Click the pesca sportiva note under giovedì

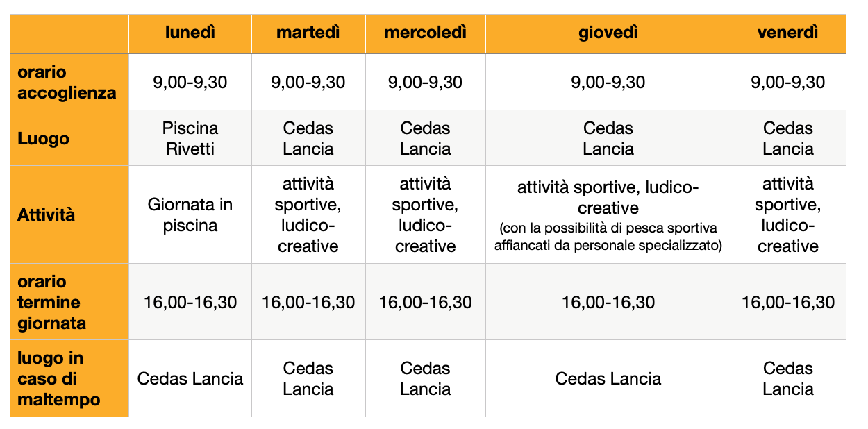608,236
